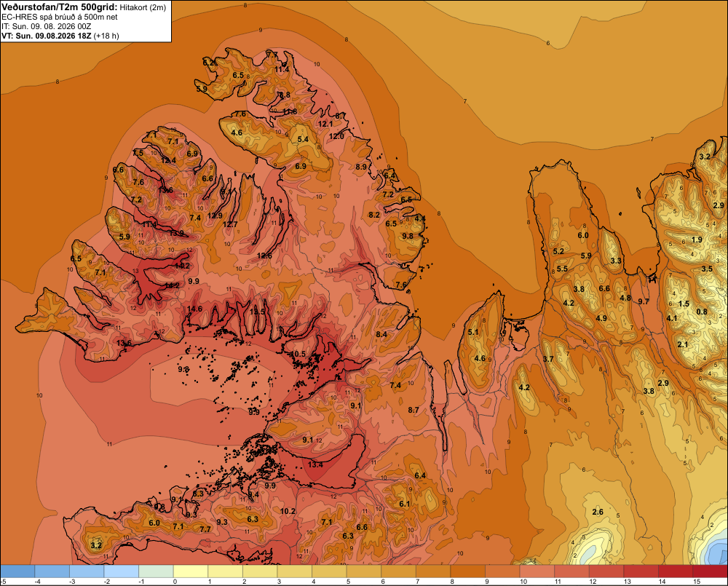The width and height of the screenshot is (728, 586).
Task: Click the temperature value 10.2 on the map
Action: 288,511
